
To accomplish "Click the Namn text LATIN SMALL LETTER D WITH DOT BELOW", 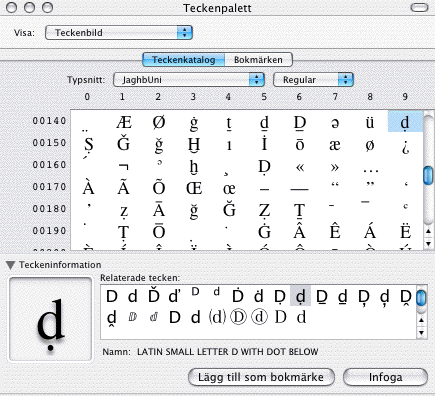I will tap(228, 352).
